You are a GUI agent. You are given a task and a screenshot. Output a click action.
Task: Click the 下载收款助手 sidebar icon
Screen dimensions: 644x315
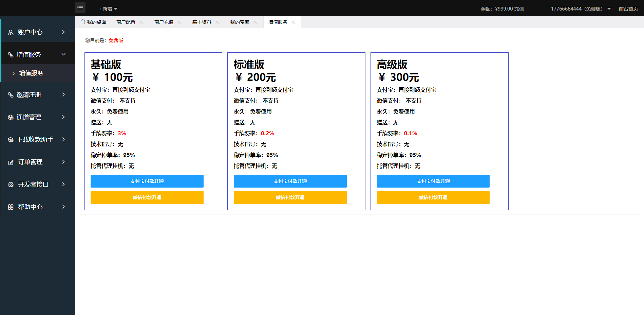[x=11, y=140]
